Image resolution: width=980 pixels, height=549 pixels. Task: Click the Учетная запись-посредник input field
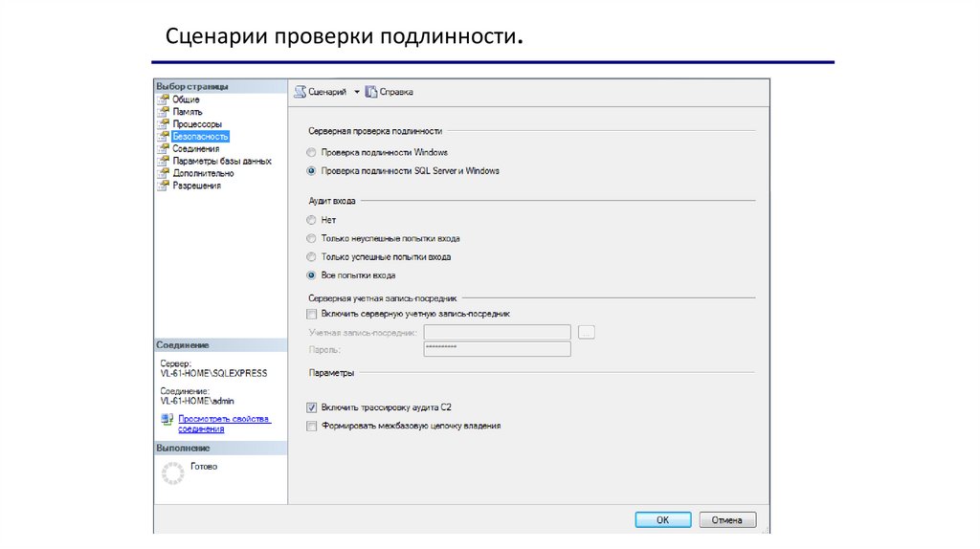click(x=496, y=333)
